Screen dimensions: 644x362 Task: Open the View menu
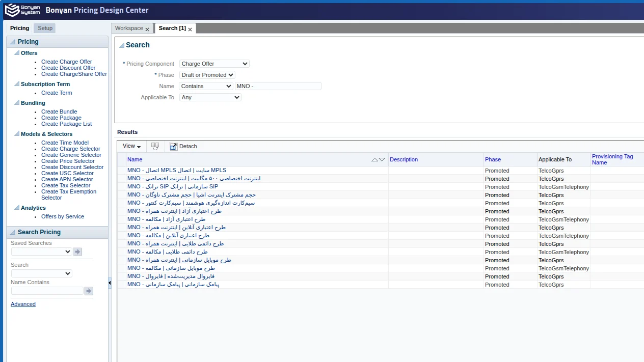(131, 146)
